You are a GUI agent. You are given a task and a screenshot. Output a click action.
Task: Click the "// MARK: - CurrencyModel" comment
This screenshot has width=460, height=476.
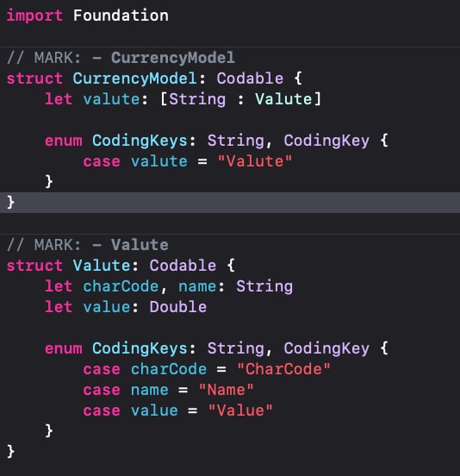tap(121, 58)
